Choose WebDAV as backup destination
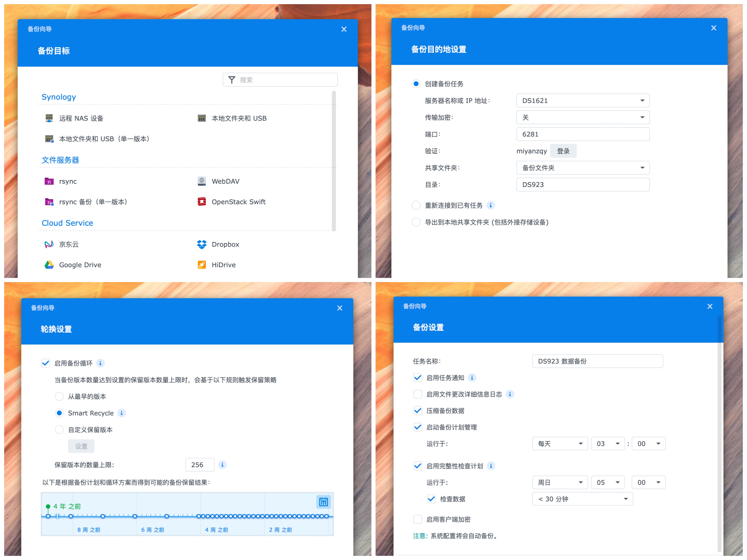 click(225, 181)
